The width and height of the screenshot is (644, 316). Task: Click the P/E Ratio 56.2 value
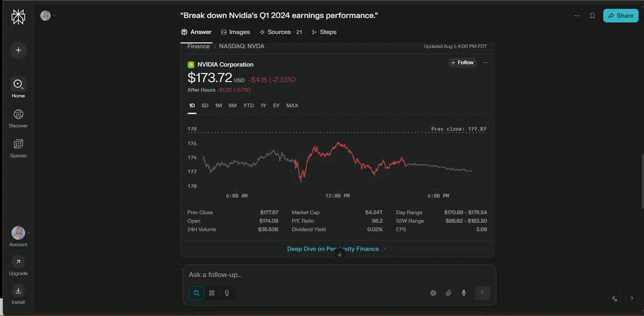click(x=377, y=221)
